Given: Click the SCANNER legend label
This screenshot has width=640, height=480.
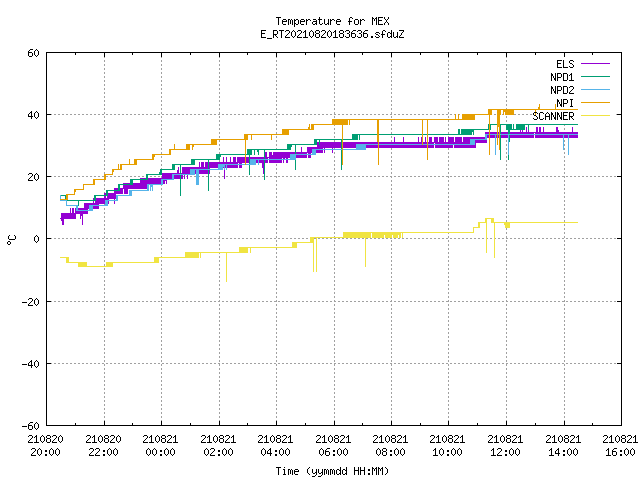Looking at the screenshot, I should 553,116.
